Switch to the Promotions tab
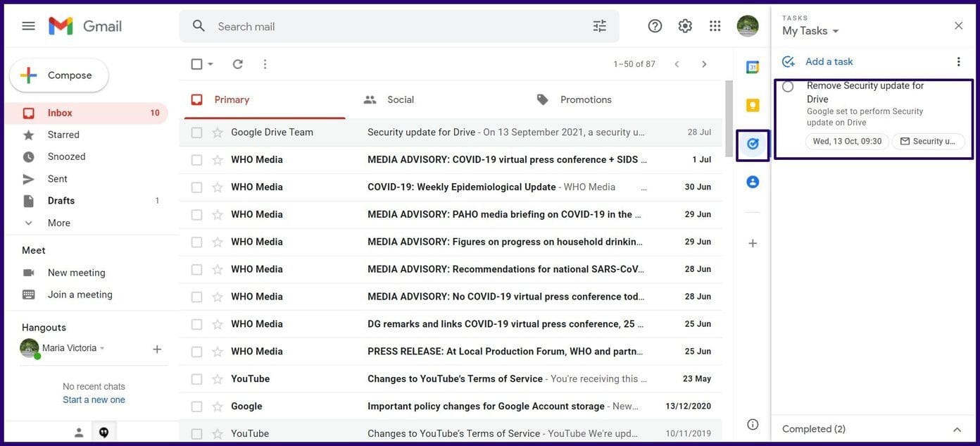This screenshot has width=980, height=446. [x=611, y=100]
